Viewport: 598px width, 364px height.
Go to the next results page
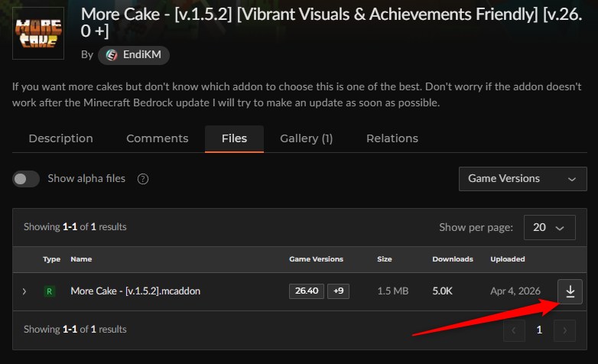tap(565, 330)
